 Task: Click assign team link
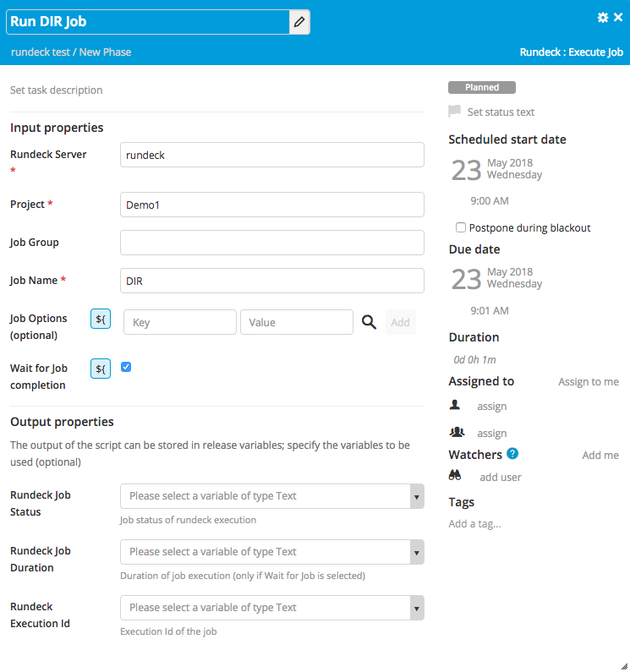492,434
